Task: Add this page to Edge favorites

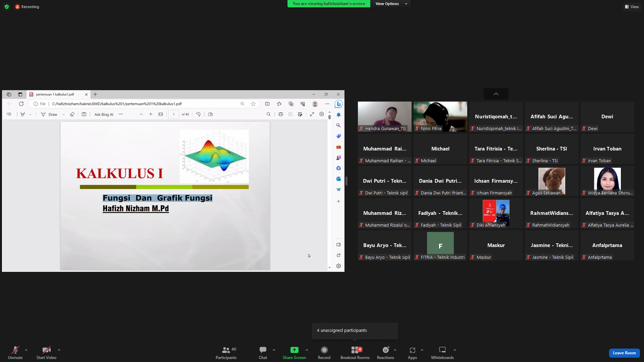Action: [x=253, y=104]
